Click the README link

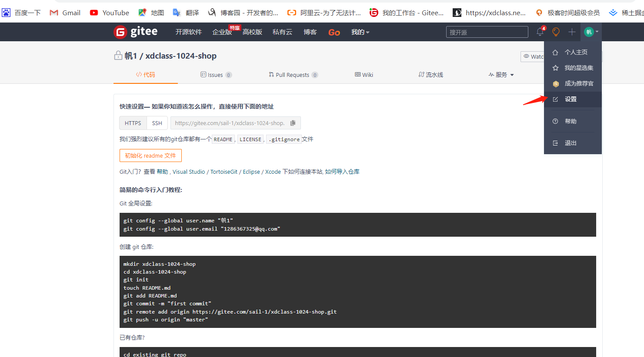(x=223, y=139)
